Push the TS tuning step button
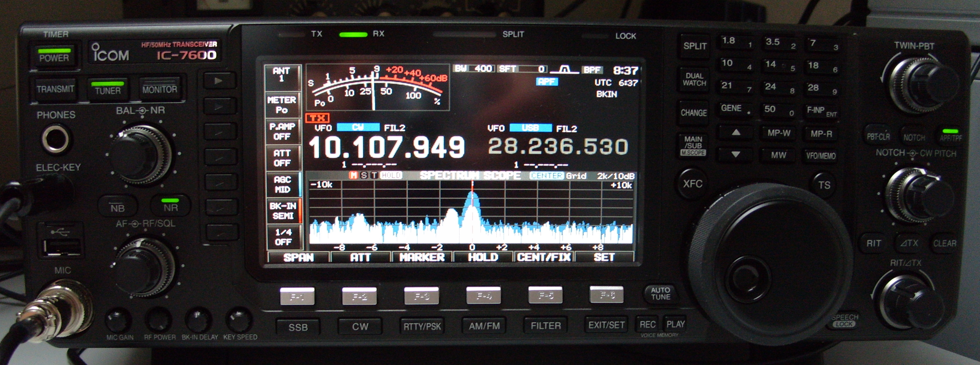980x365 pixels. [824, 185]
